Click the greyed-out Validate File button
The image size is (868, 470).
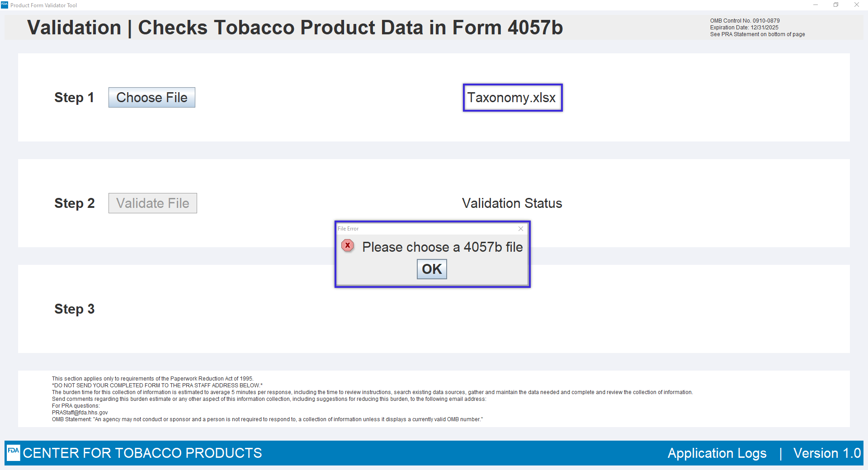pos(152,203)
